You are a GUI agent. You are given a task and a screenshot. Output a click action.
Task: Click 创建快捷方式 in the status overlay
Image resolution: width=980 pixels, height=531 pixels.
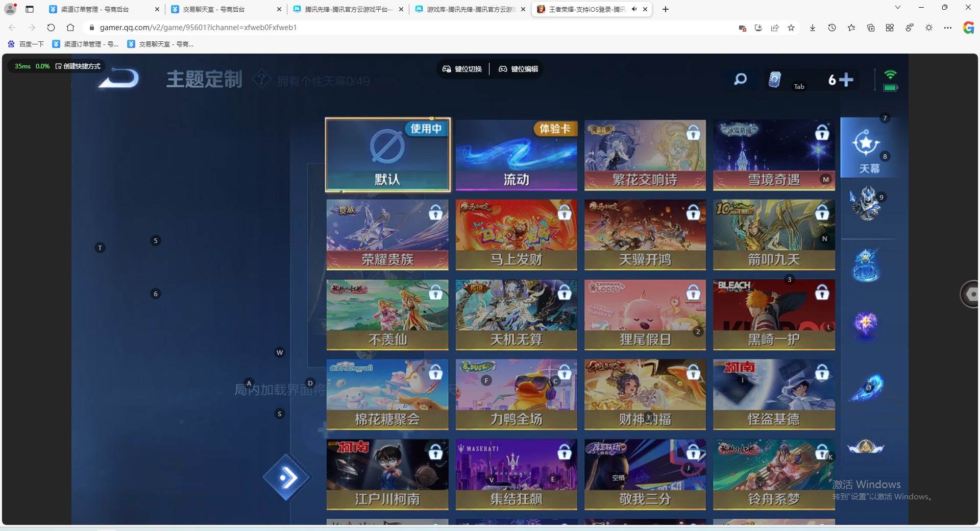click(x=78, y=66)
